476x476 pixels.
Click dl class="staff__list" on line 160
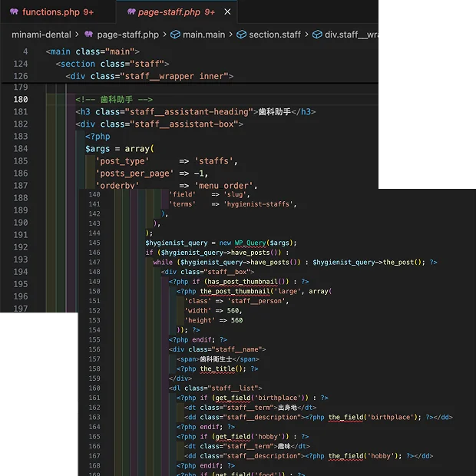(216, 388)
